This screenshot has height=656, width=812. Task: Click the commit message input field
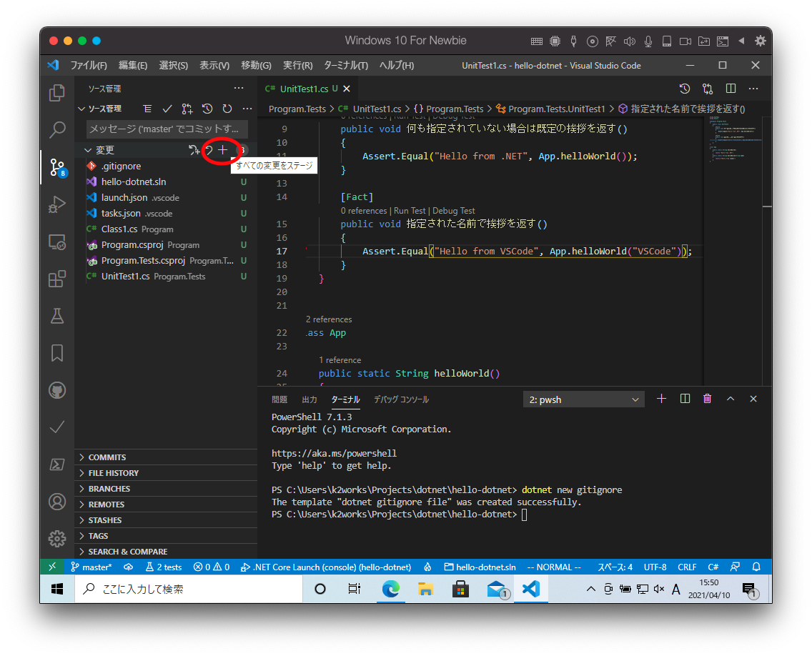point(167,129)
